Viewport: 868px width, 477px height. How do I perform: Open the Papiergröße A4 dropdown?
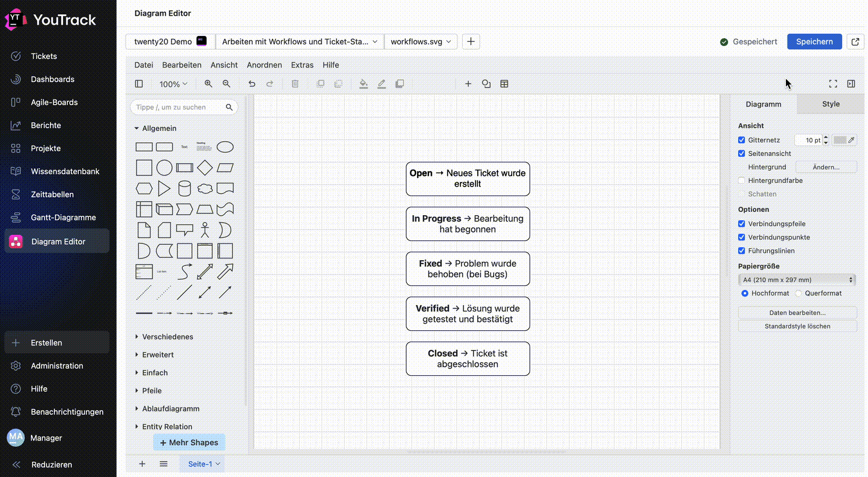coord(797,280)
